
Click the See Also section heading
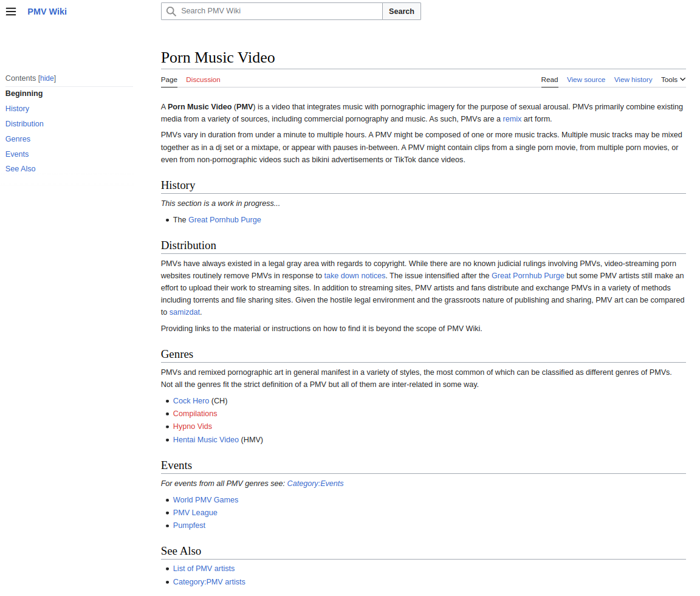pyautogui.click(x=181, y=551)
